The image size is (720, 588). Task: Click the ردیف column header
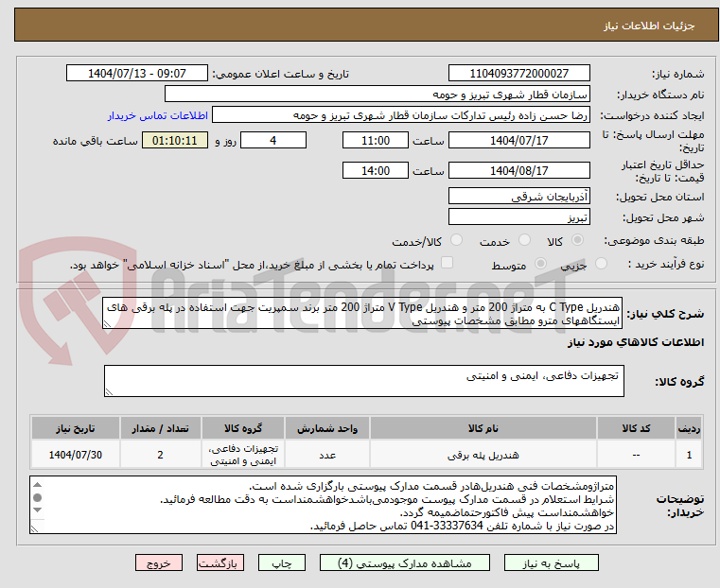click(x=689, y=428)
